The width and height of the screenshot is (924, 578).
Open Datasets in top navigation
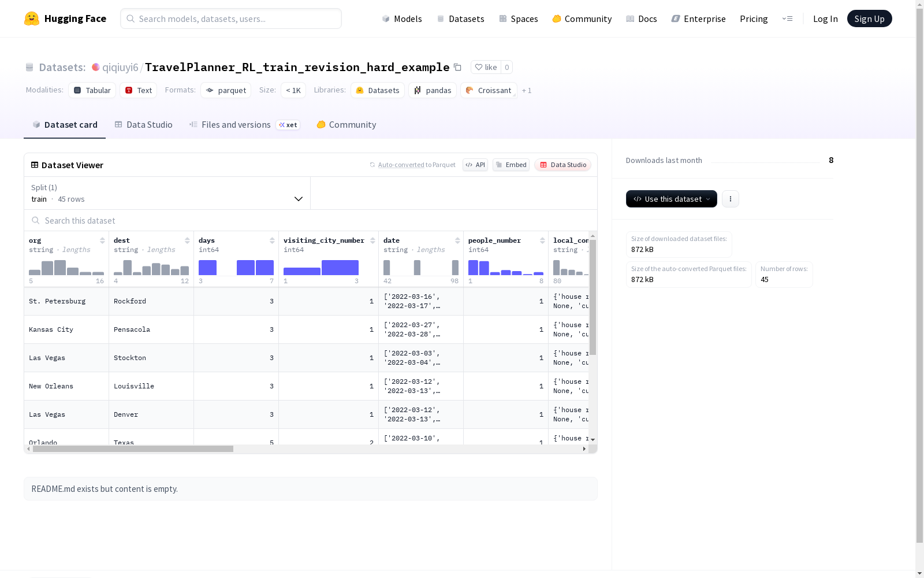point(460,18)
